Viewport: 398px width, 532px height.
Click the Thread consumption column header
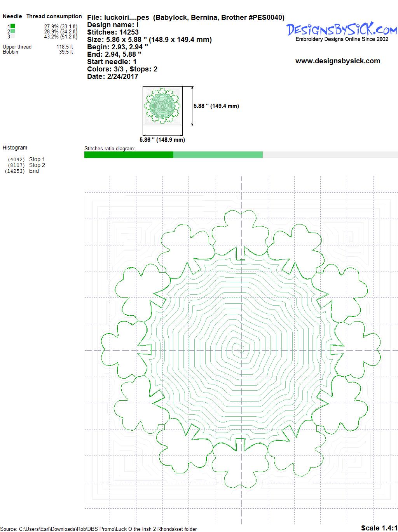click(x=54, y=16)
